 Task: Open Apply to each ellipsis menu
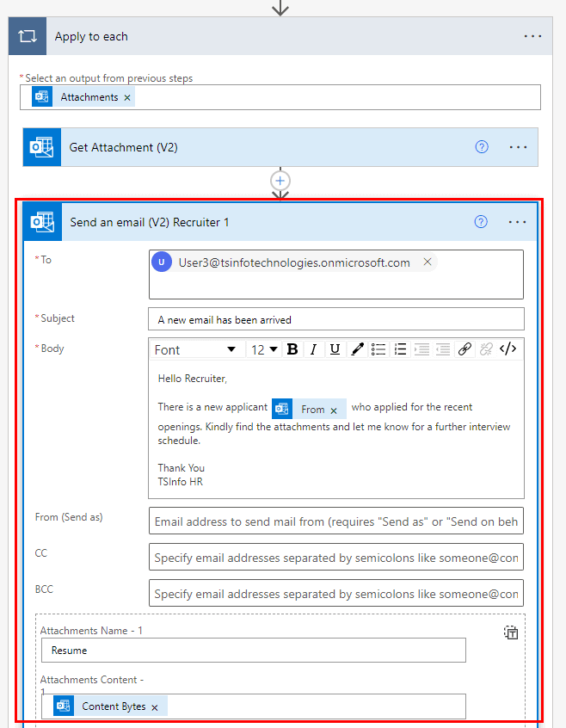click(532, 36)
